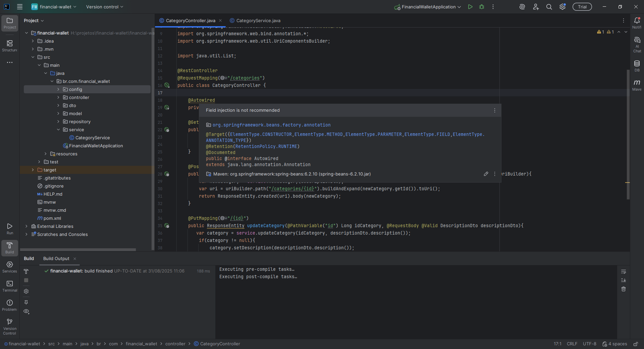Expand the controller package
This screenshot has width=644, height=349.
coord(58,97)
